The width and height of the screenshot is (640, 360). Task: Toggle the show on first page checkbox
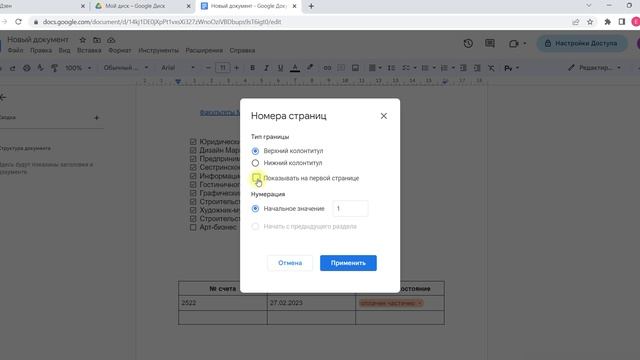[x=256, y=178]
